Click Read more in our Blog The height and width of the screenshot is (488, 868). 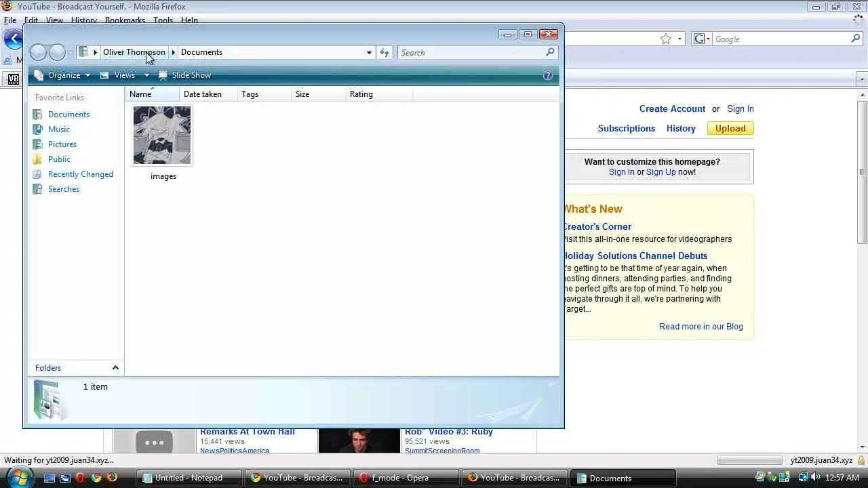[701, 327]
